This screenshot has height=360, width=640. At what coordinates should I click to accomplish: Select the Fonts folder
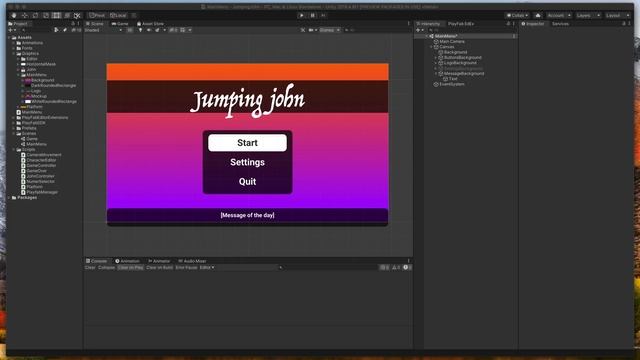[x=27, y=48]
